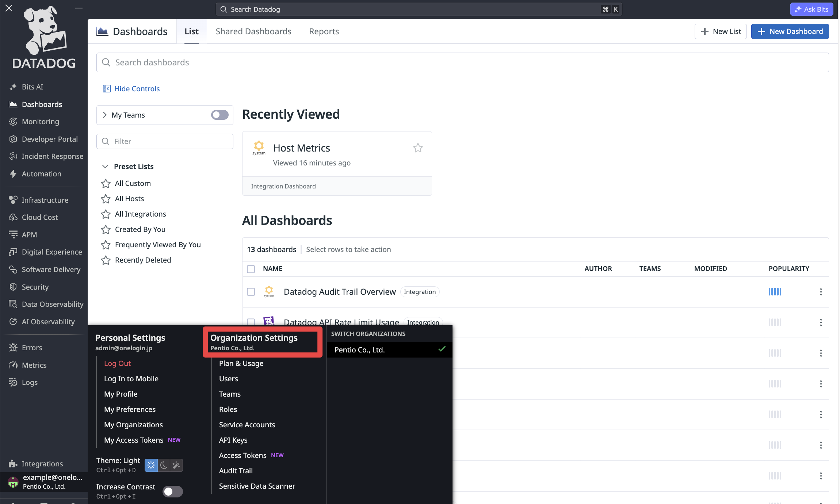Collapse the Preset Lists section
Screen dimensions: 840x504
105,167
